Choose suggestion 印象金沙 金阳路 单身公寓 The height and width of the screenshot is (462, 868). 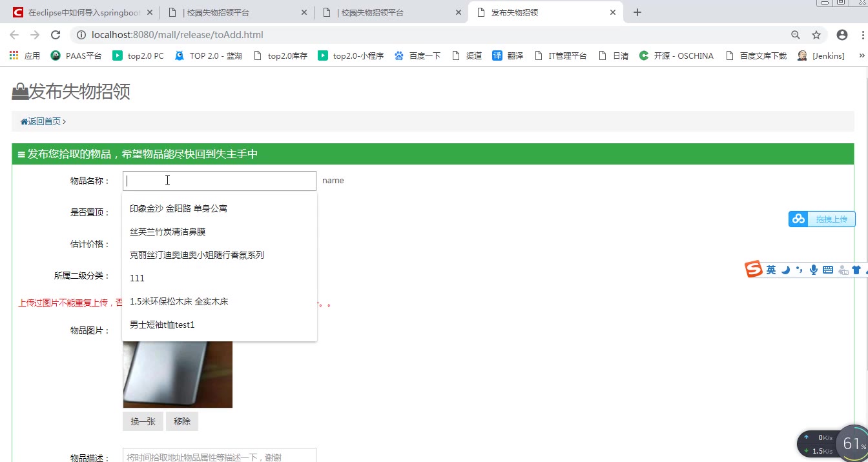pos(220,208)
